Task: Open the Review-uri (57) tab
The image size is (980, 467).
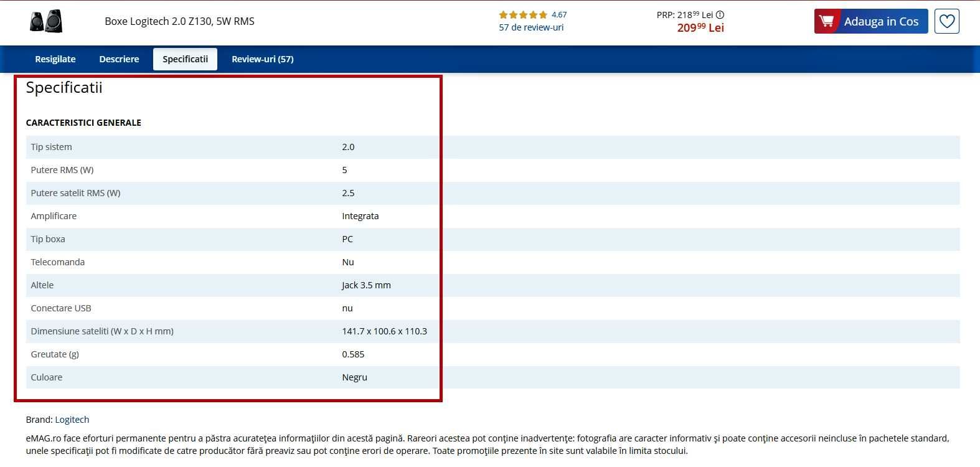Action: pos(262,59)
